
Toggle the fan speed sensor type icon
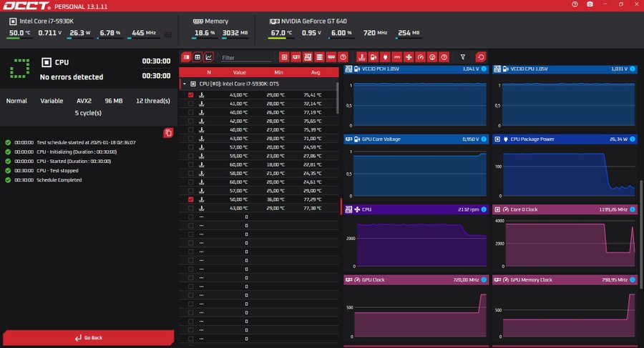[x=409, y=57]
